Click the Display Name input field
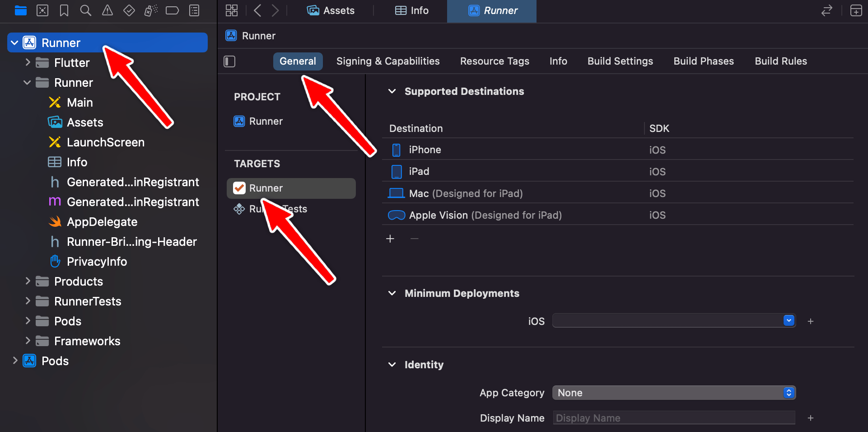This screenshot has width=868, height=432. click(x=674, y=418)
